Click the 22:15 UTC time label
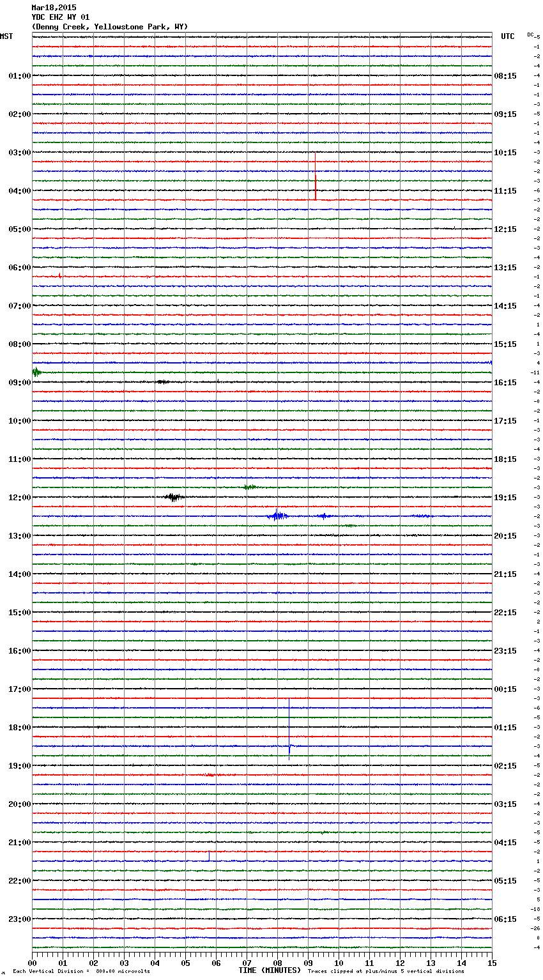The width and height of the screenshot is (543, 980). point(505,613)
